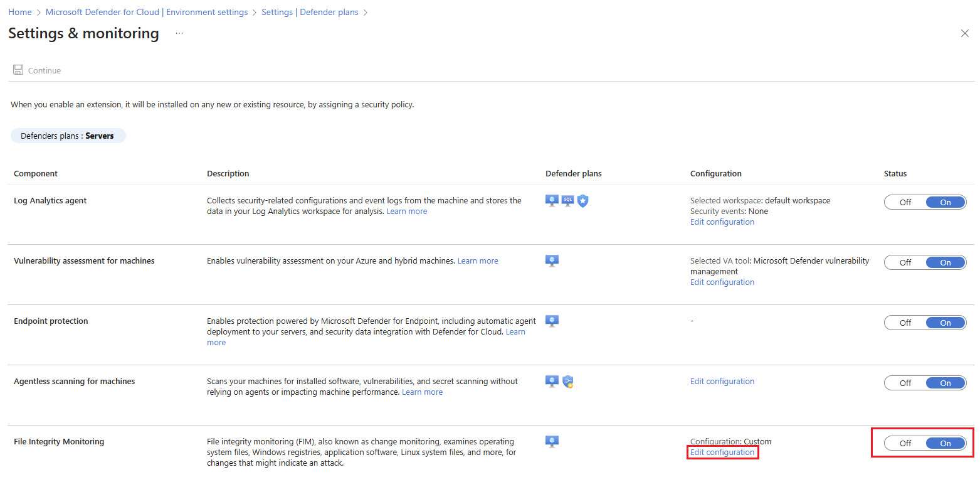Click the SQL plan icon for Log Analytics agent
The height and width of the screenshot is (477, 980).
(567, 201)
